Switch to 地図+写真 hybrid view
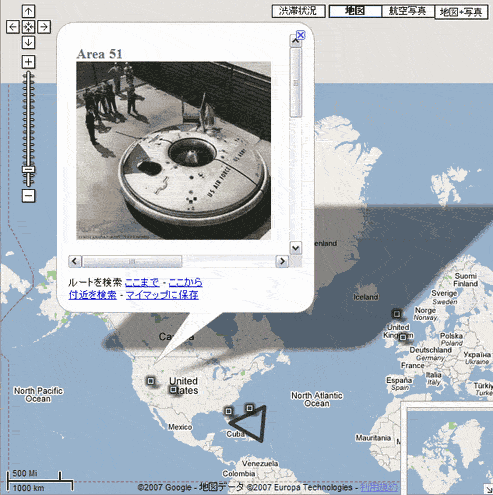Screen dimensions: 493x495 [x=461, y=13]
